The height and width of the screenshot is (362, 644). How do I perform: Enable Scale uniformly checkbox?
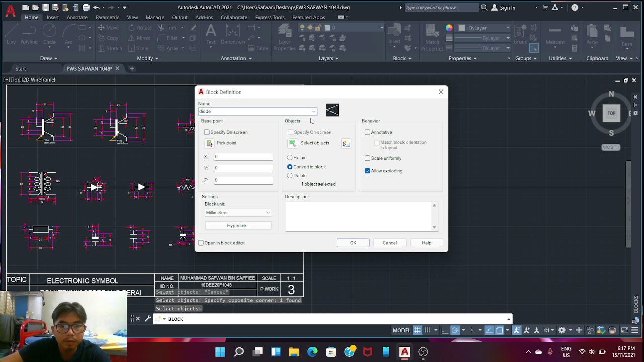pos(367,158)
